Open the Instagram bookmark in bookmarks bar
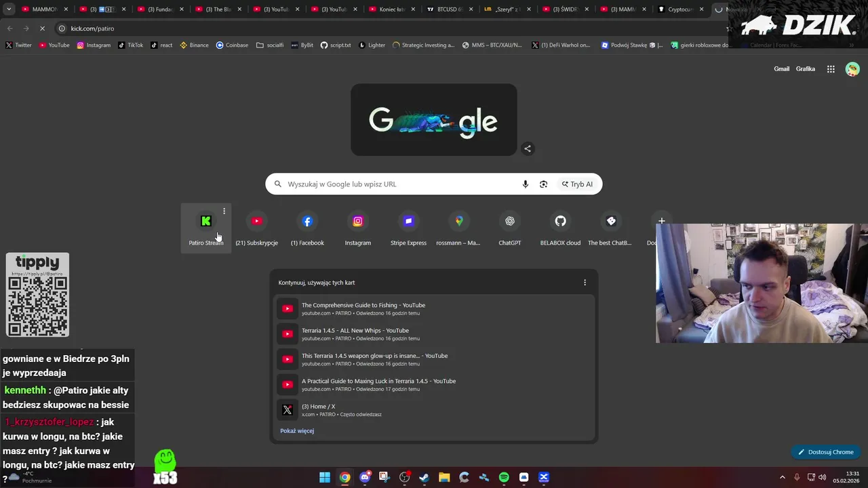The width and height of the screenshot is (868, 488). click(94, 45)
